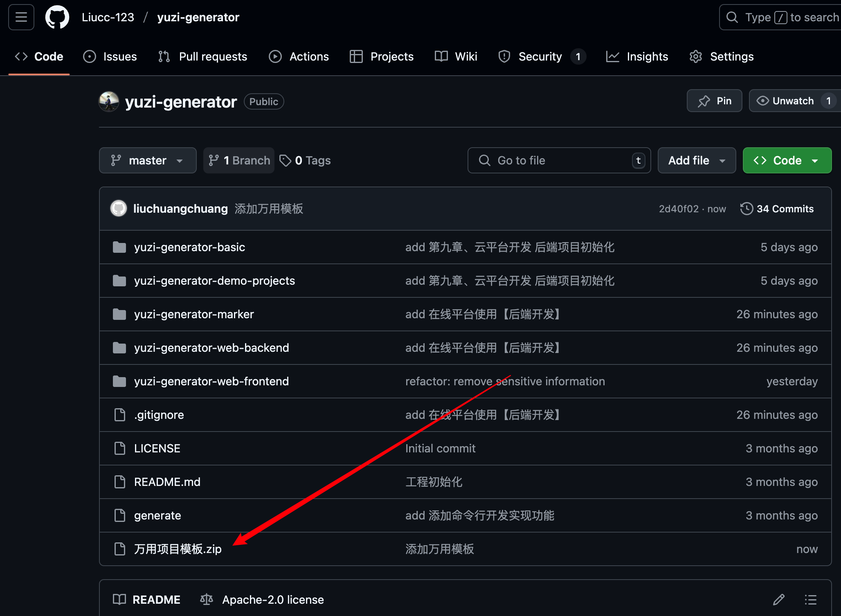
Task: Click the 0 Tags link
Action: [x=305, y=160]
